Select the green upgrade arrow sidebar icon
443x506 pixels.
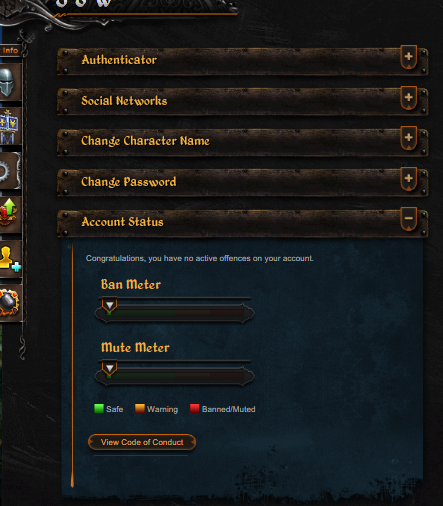pyautogui.click(x=9, y=215)
